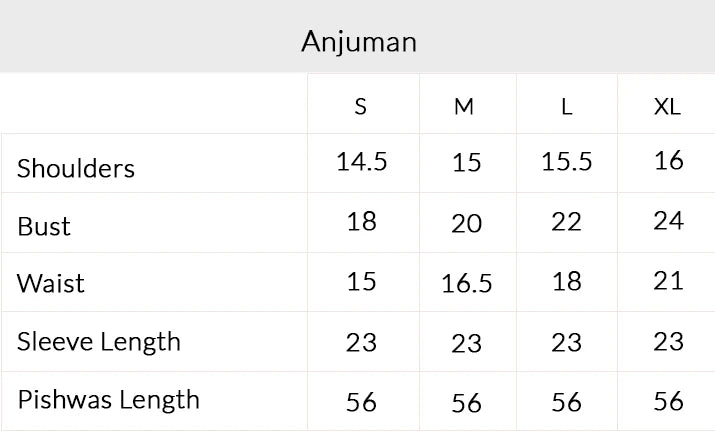Click Pishwas Length value for size XL

pos(668,401)
